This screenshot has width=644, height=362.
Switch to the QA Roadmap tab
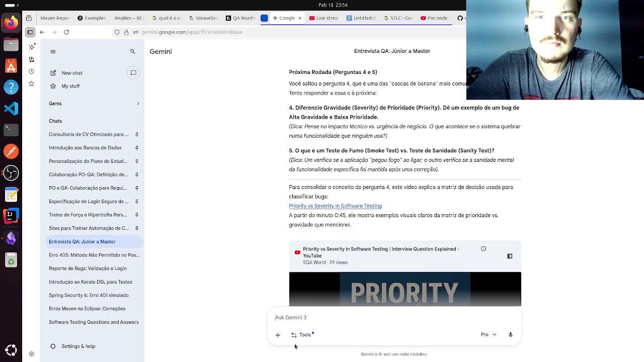(x=240, y=18)
